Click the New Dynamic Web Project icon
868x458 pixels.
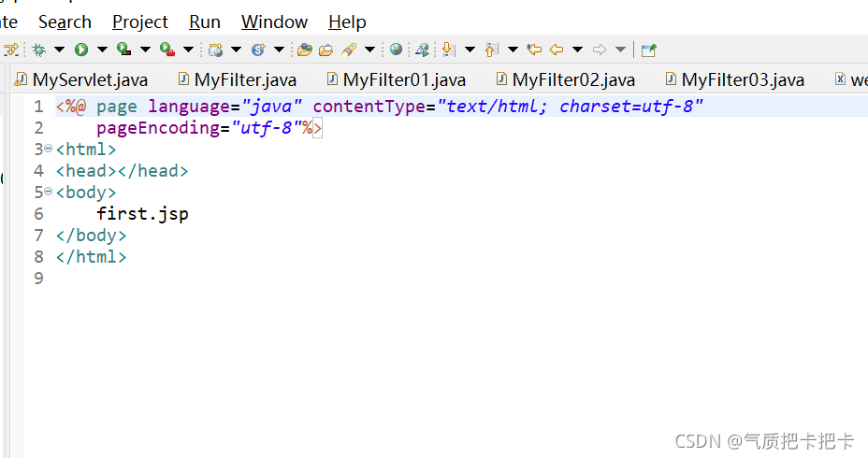(x=215, y=50)
